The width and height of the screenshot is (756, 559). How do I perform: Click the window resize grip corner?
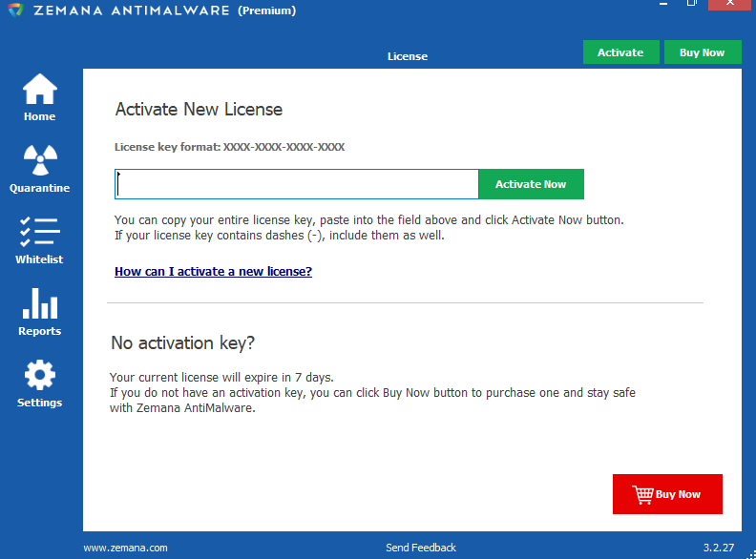tap(751, 554)
